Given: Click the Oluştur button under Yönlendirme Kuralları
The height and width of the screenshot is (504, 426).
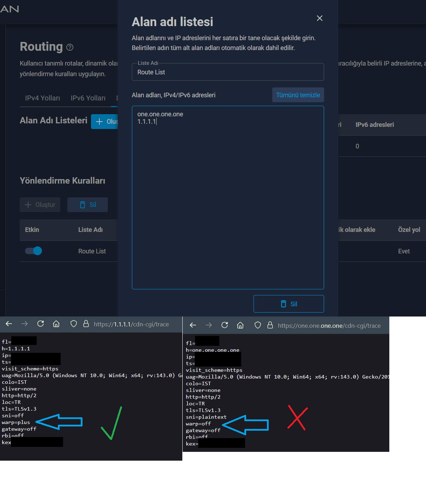Looking at the screenshot, I should pyautogui.click(x=40, y=205).
